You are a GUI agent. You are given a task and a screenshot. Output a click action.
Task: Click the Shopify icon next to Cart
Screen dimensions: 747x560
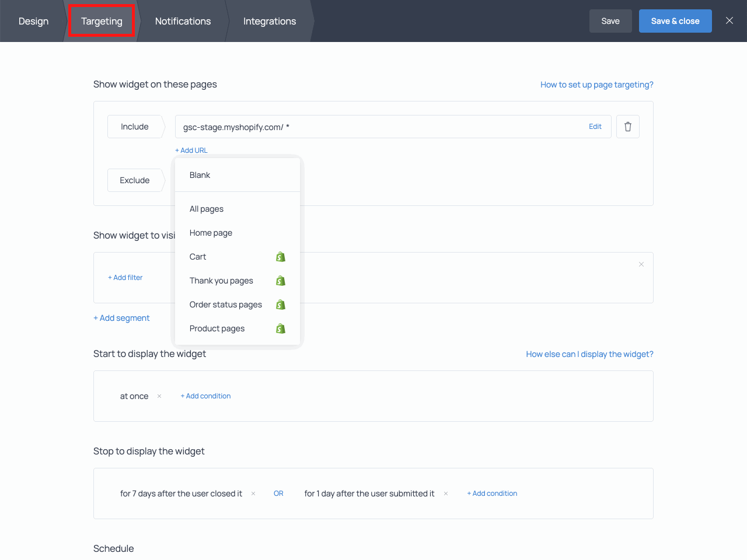click(x=281, y=257)
